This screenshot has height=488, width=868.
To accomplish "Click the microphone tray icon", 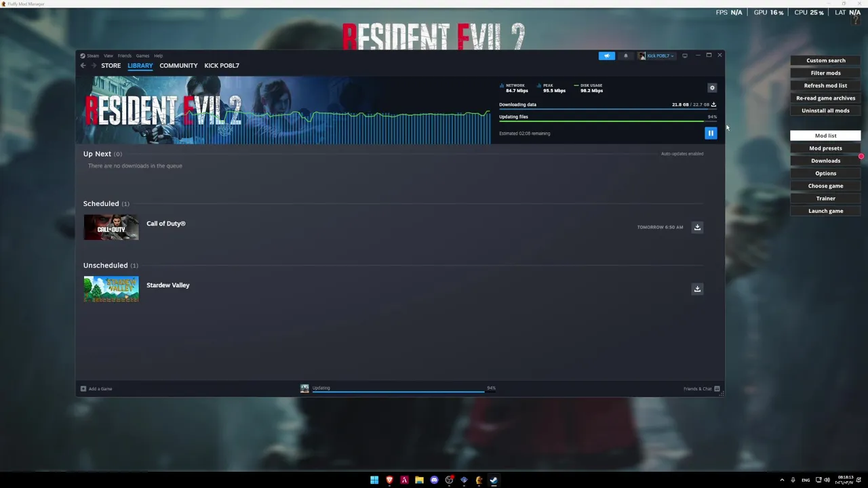I will tap(793, 480).
